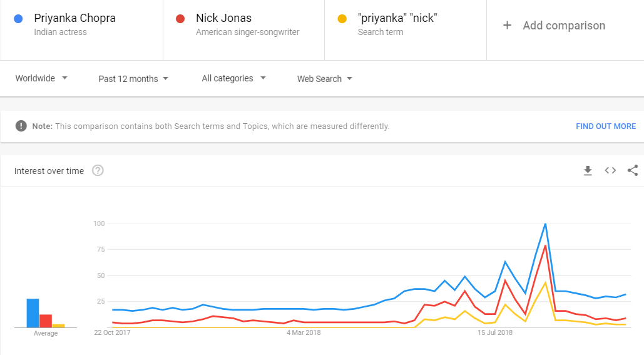The width and height of the screenshot is (644, 355).
Task: Click the note exclamation info icon
Action: pos(21,126)
